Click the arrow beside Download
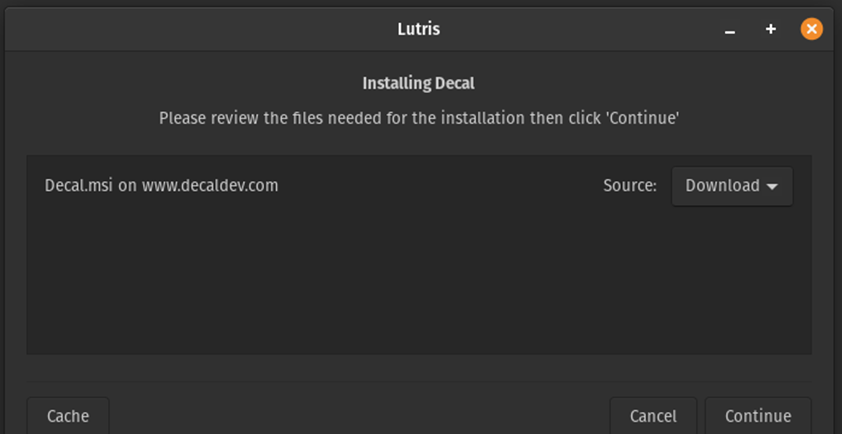Viewport: 842px width, 434px height. tap(772, 187)
